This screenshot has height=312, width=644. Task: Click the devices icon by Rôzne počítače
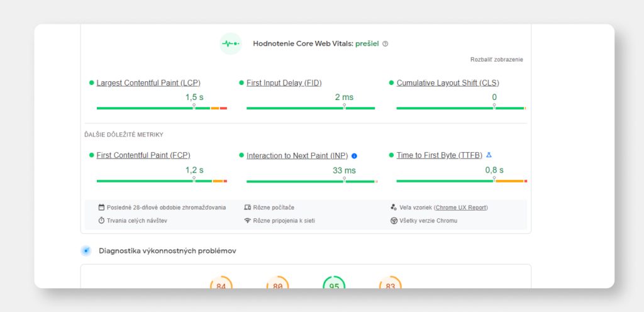pos(247,207)
